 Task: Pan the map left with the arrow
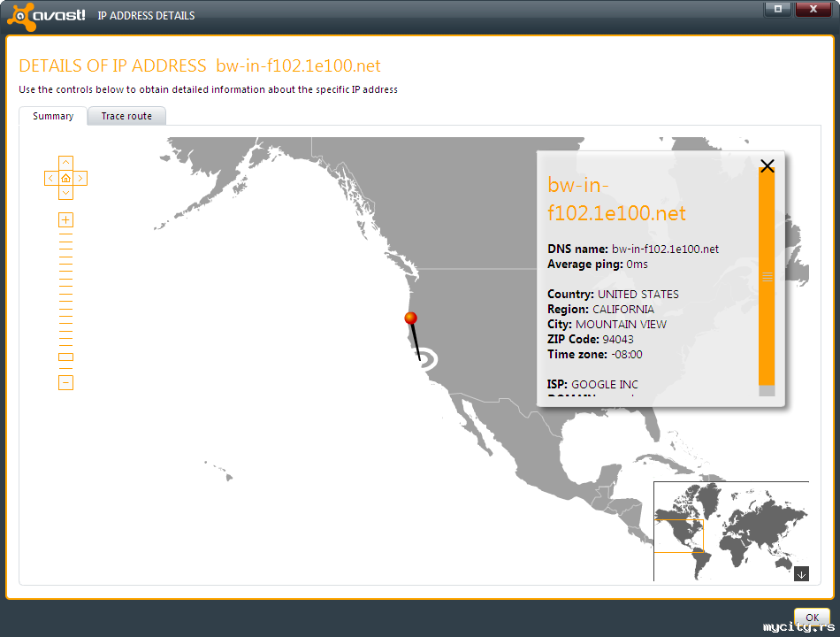point(51,178)
